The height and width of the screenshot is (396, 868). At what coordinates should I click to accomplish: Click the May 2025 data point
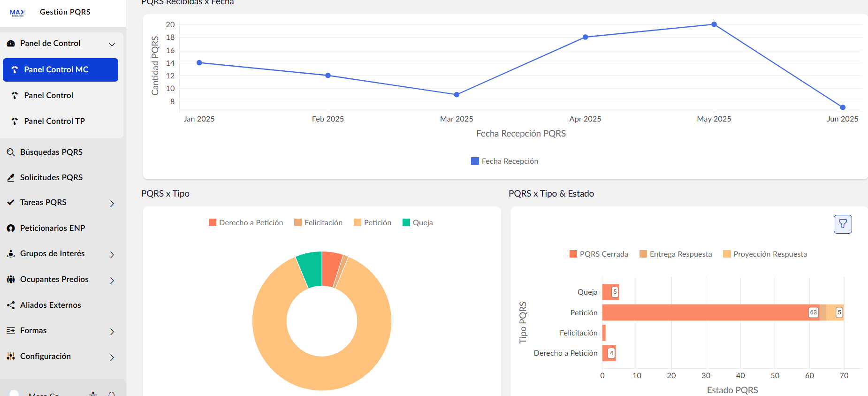714,24
